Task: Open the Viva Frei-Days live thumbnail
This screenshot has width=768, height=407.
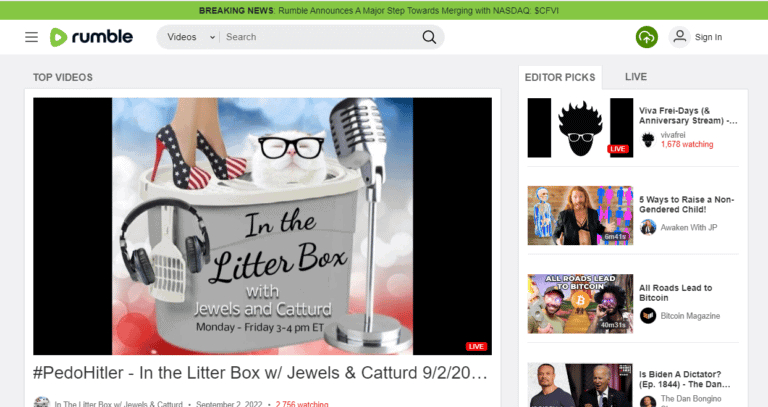Action: point(580,127)
